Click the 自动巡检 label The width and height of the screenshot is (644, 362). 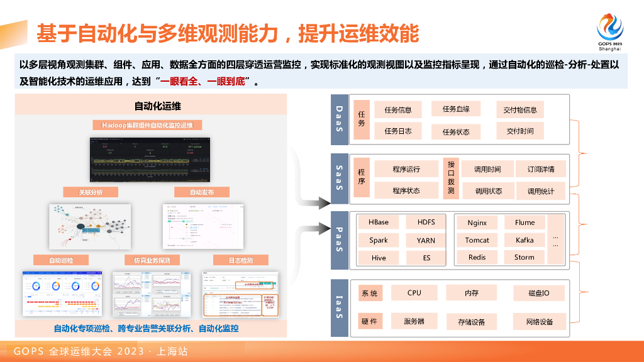[x=61, y=260]
